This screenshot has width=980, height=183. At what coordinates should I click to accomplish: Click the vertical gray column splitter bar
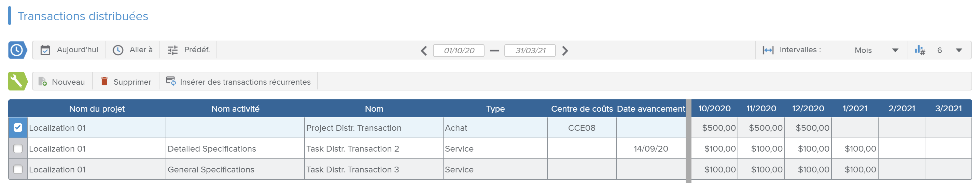(688, 141)
